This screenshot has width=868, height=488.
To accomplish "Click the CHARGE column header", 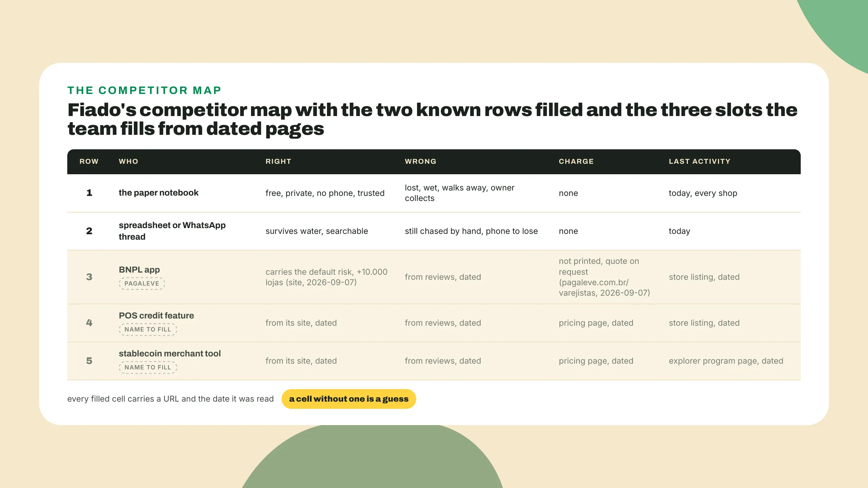I will point(576,162).
